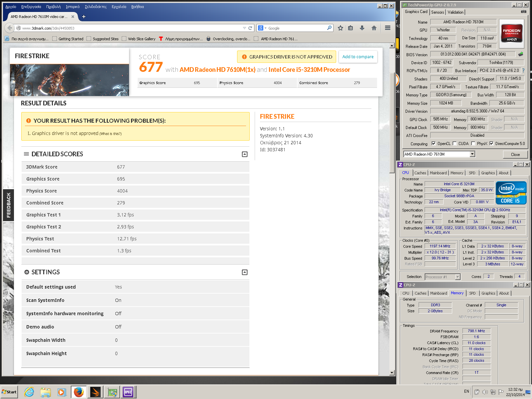This screenshot has height=399, width=532.
Task: Go back with the Firefox back arrow
Action: point(10,28)
